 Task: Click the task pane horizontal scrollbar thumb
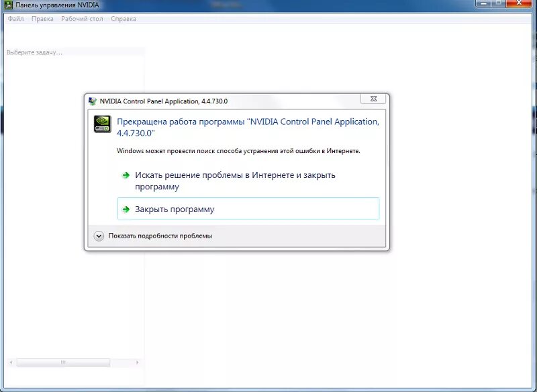63,362
